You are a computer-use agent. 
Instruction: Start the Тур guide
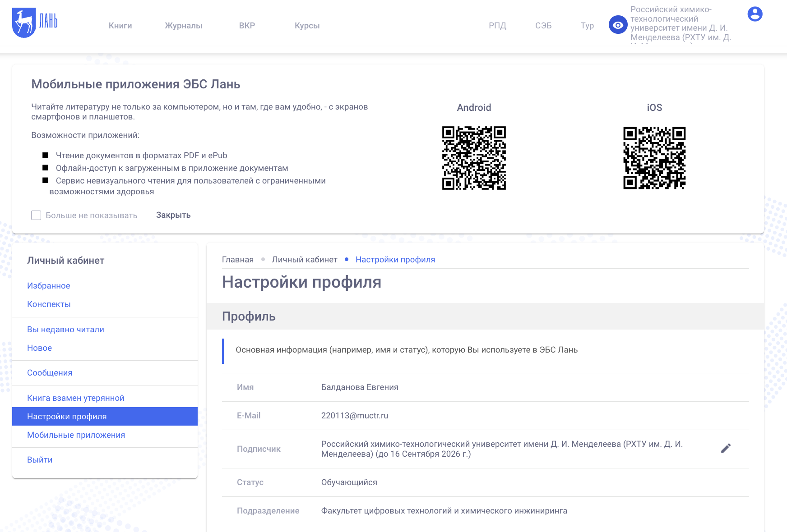[587, 26]
